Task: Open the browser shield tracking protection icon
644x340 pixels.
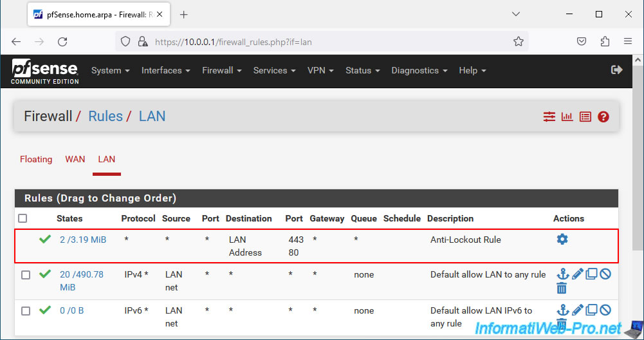Action: click(125, 41)
